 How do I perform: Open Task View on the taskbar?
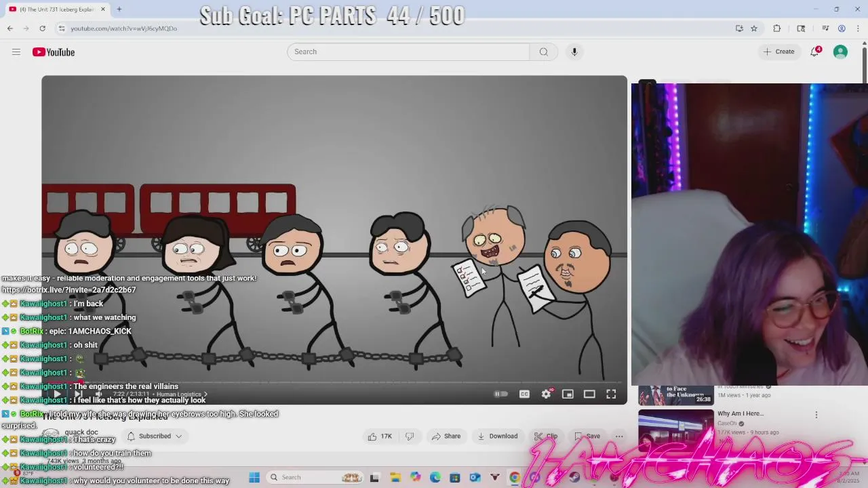(374, 477)
